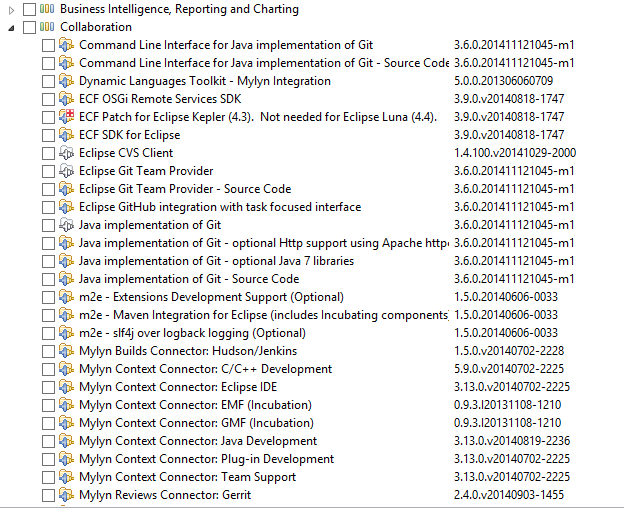Select the row 'Eclipse GitHub integration with task focused interface'

pyautogui.click(x=220, y=207)
